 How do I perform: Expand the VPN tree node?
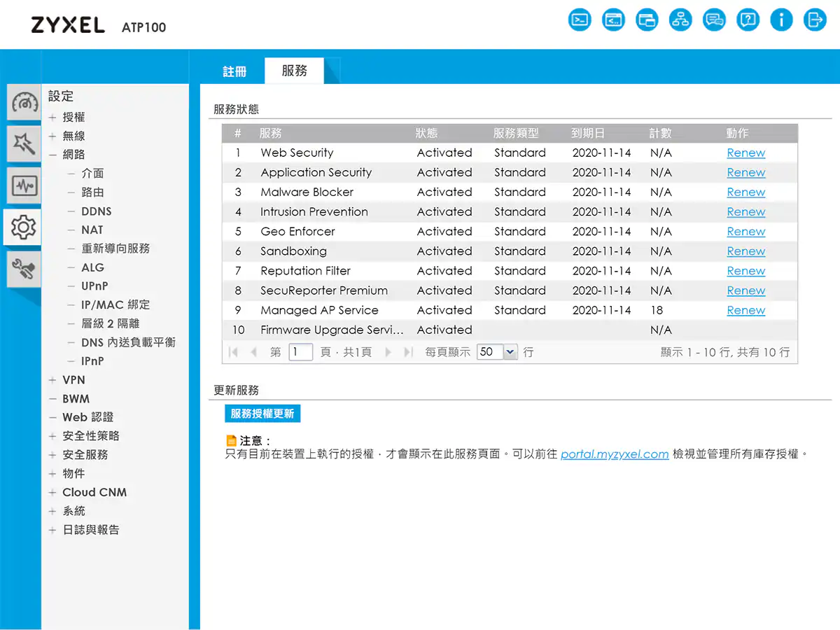[52, 380]
